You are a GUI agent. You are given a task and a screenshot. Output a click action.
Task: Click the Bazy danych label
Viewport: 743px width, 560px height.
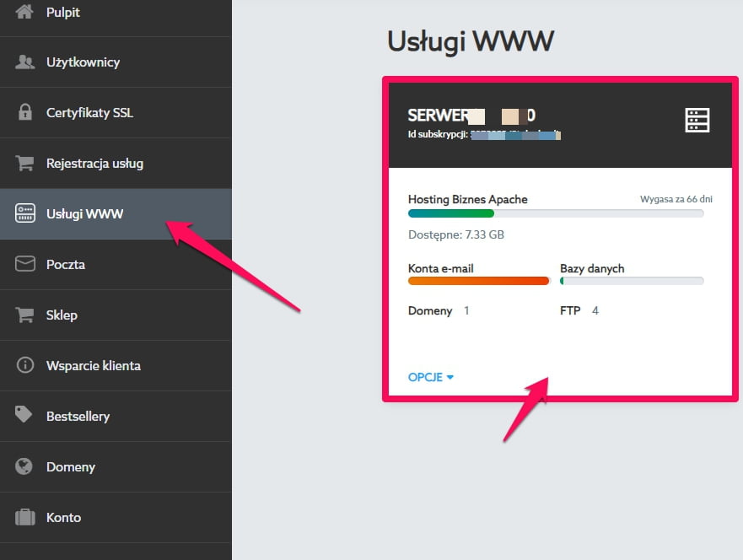(592, 269)
